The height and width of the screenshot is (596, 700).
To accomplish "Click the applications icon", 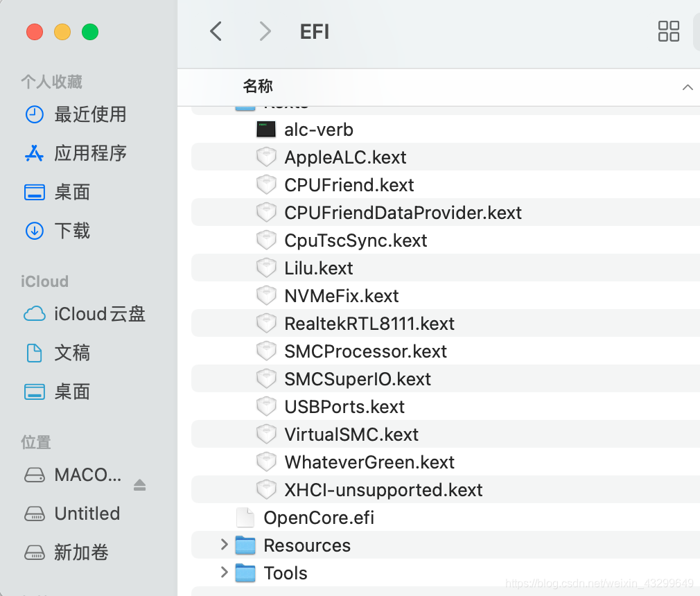I will [35, 153].
